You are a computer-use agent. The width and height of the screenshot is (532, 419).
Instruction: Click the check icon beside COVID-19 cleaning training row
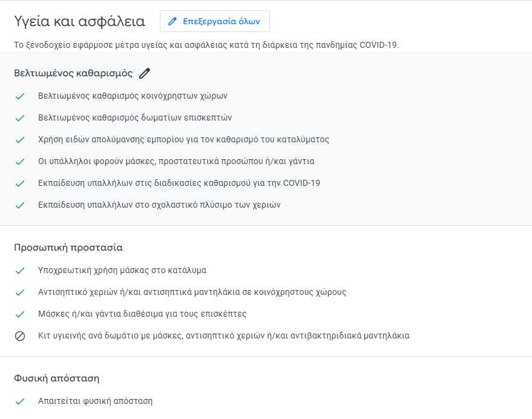tap(20, 183)
